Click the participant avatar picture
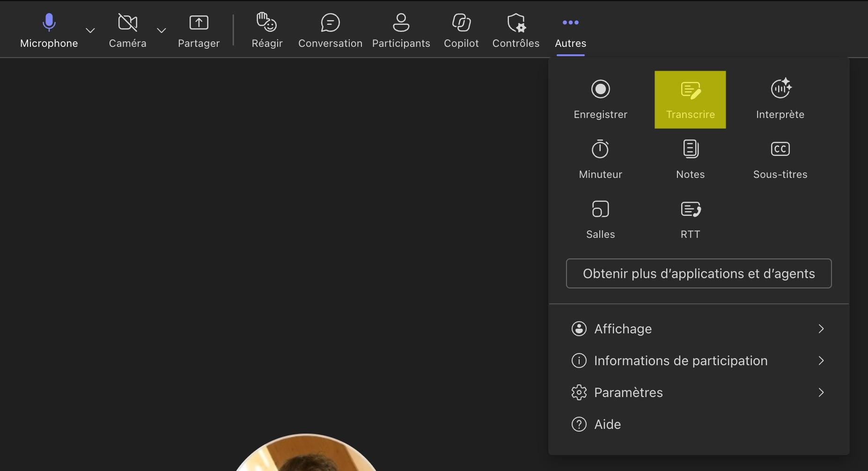 (x=306, y=452)
